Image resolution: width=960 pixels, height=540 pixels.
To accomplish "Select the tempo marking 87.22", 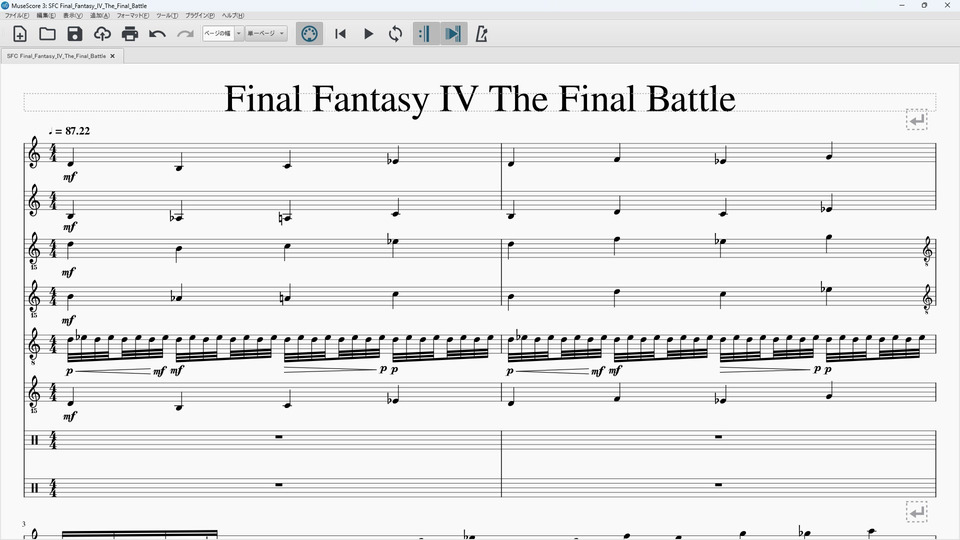I will click(69, 131).
